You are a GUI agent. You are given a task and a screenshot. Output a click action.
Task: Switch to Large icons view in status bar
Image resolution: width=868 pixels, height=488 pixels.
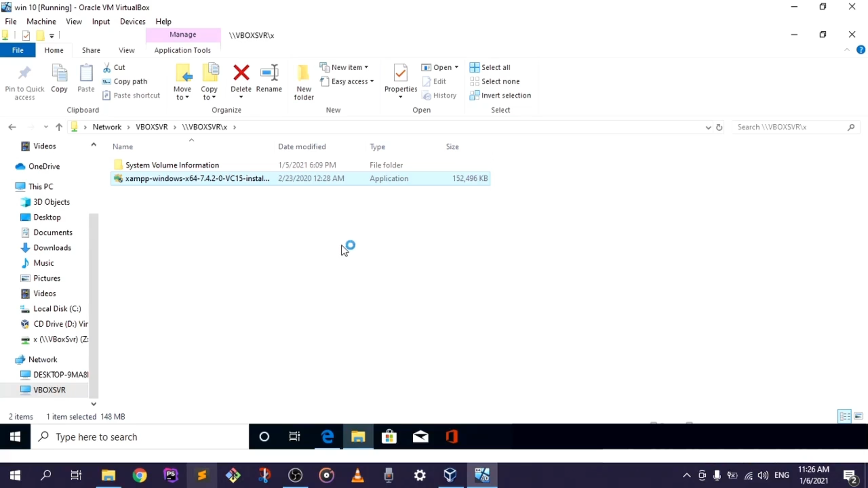point(859,416)
